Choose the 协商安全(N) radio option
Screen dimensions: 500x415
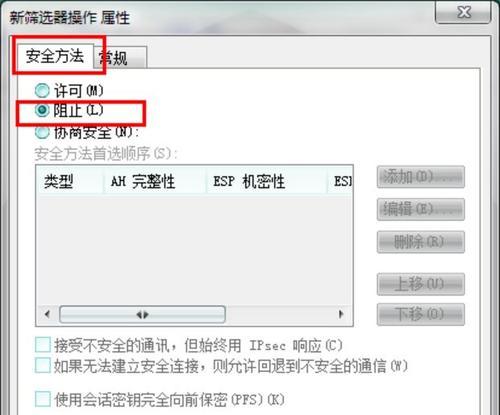[42, 132]
